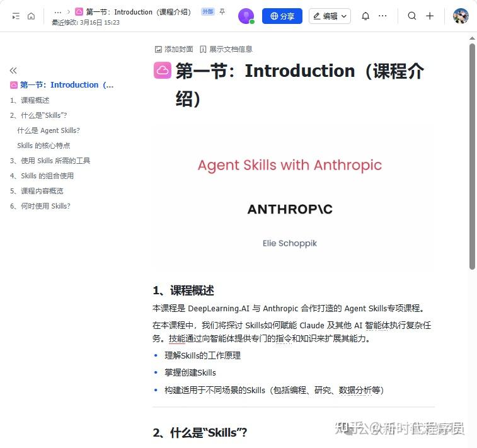The height and width of the screenshot is (448, 477).
Task: Click bullet 构建适用于不同场景的Skills
Action: click(274, 390)
